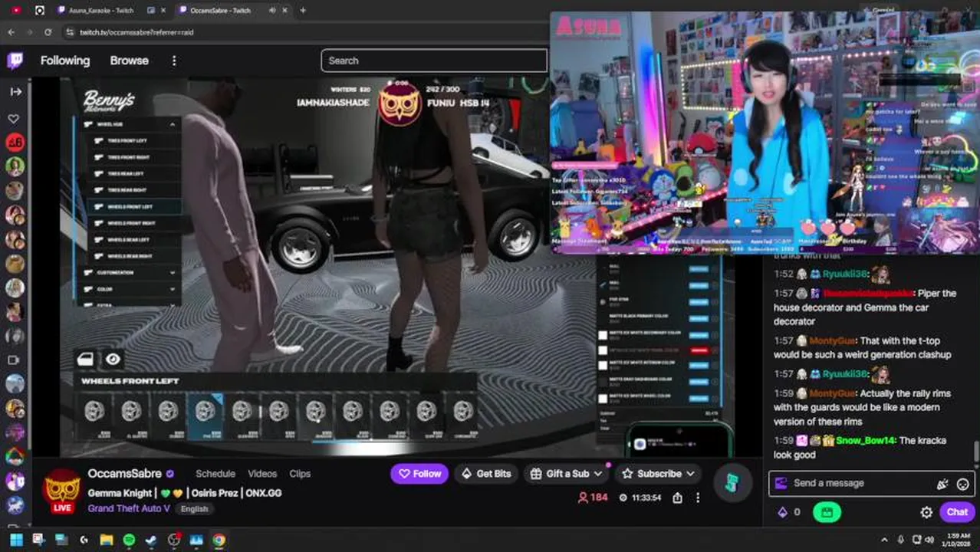Open the Grand Theft Auto V category link
Screen dimensions: 980x552
pos(128,508)
